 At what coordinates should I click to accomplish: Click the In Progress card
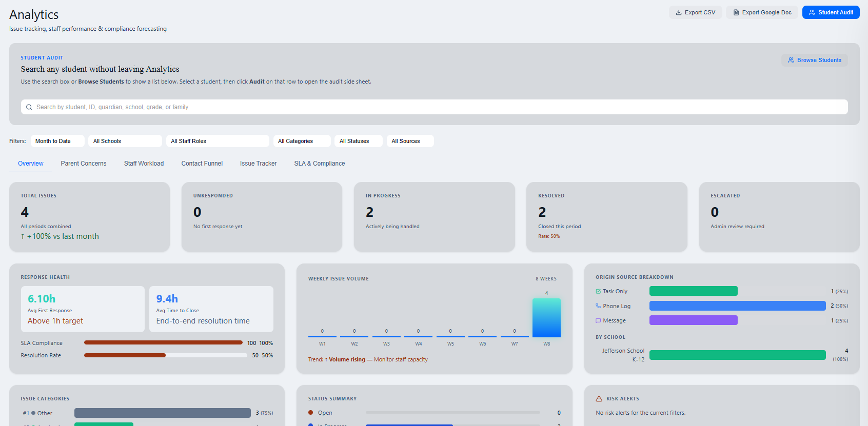434,217
